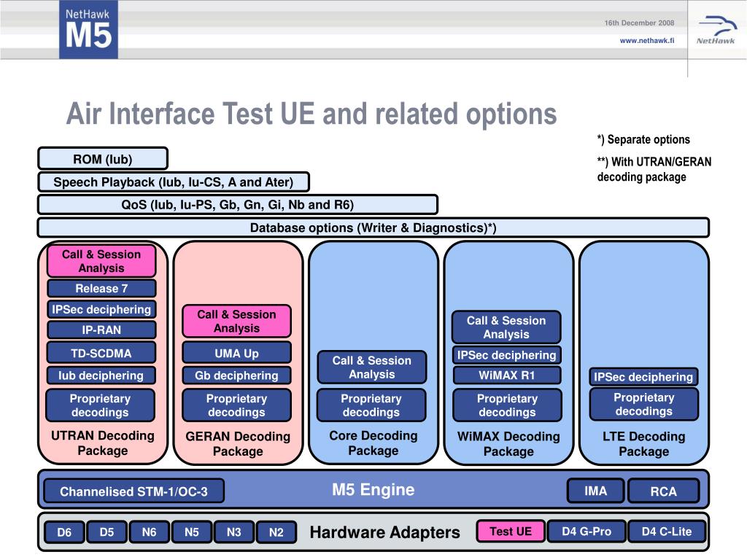This screenshot has height=560, width=747.
Task: Click the D5 hardware adapter
Action: [107, 532]
